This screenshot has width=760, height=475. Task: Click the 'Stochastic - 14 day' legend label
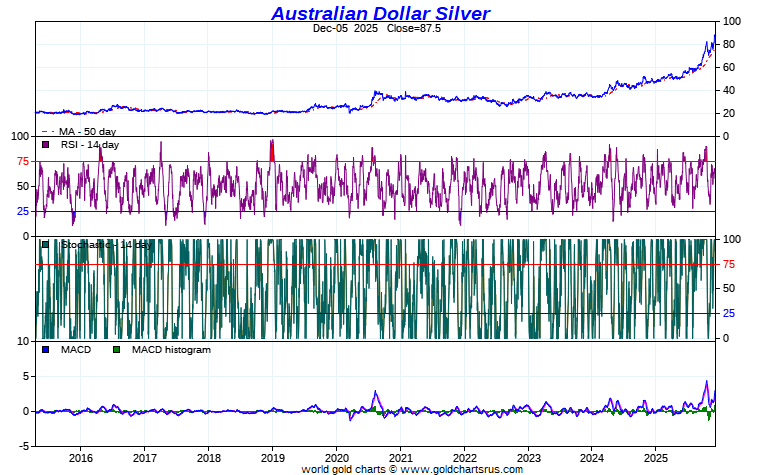[x=106, y=245]
